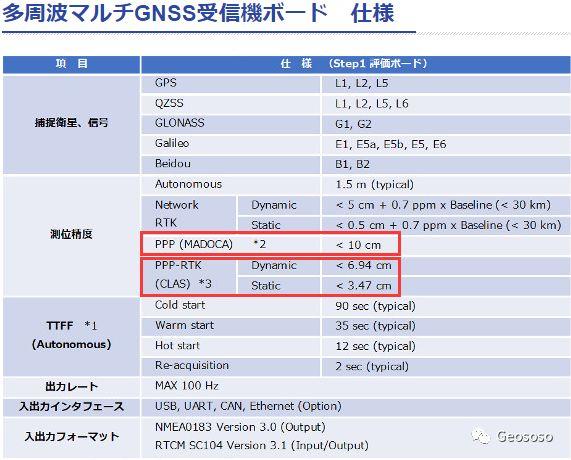The height and width of the screenshot is (460, 571).
Task: Select the Hot start cell
Action: pyautogui.click(x=231, y=346)
